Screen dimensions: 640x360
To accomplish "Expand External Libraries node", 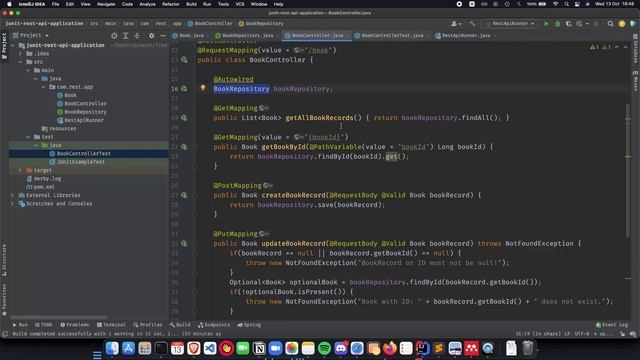I will 13,195.
